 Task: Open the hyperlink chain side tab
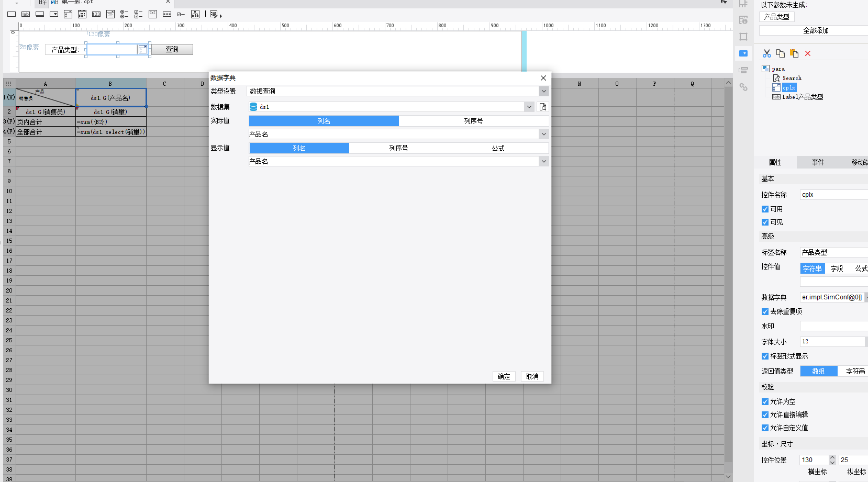(743, 87)
